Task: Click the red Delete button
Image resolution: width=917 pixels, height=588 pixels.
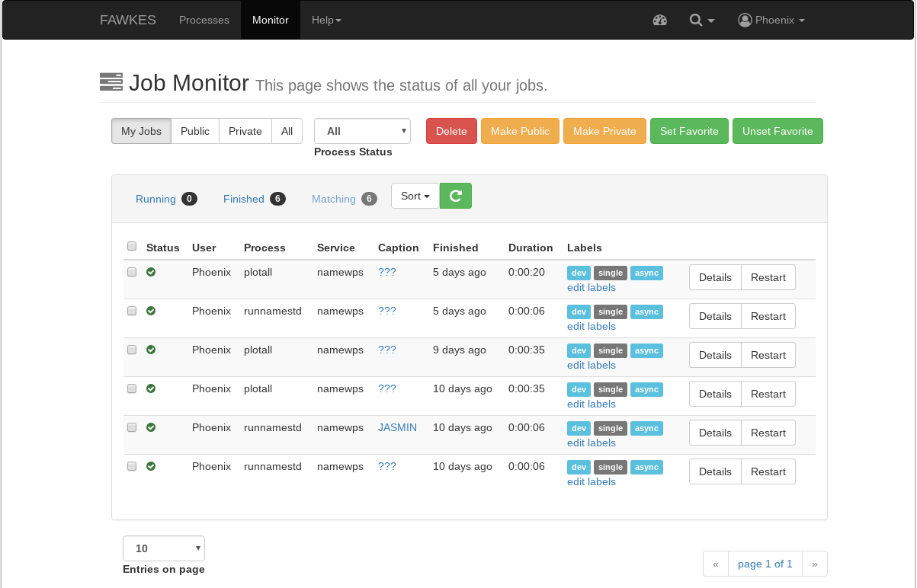Action: [451, 131]
